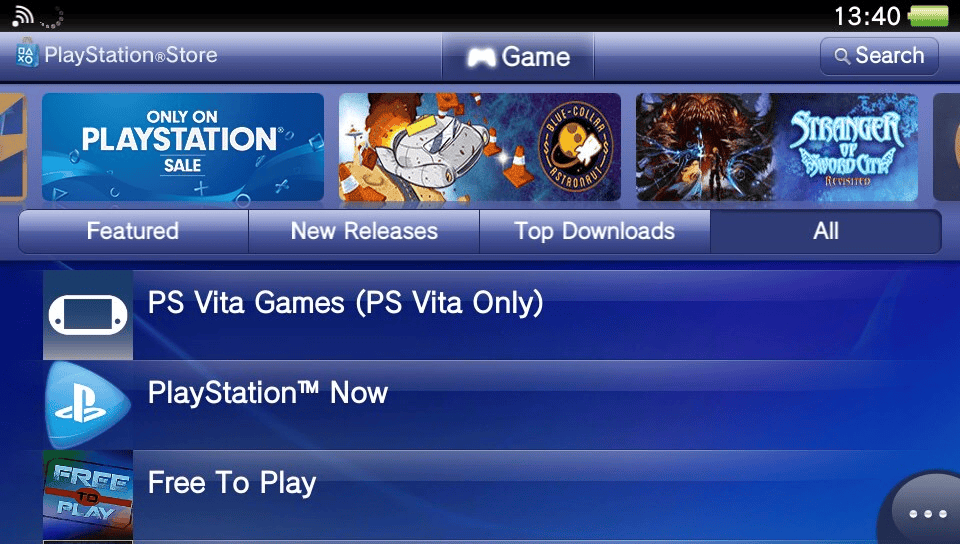Click the clock showing 13:40
Image resolution: width=960 pixels, height=544 pixels.
(867, 16)
